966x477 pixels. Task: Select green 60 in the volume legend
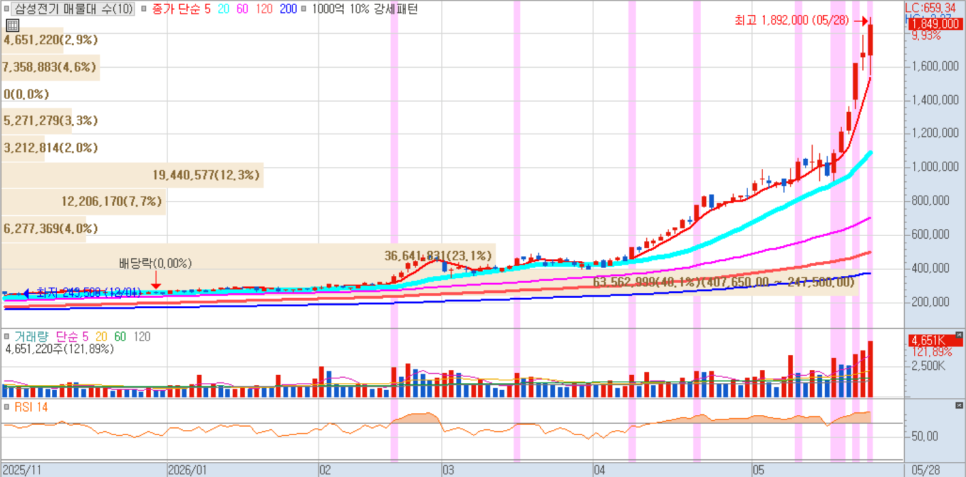pos(120,337)
